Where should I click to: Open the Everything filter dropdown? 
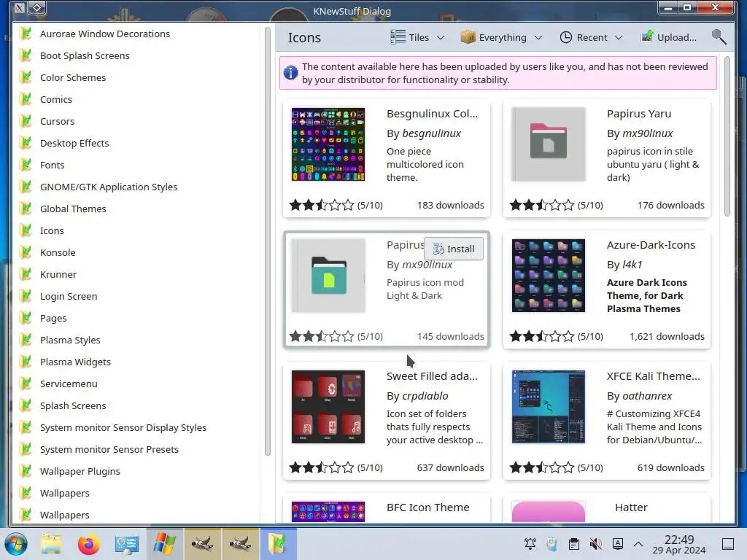501,37
